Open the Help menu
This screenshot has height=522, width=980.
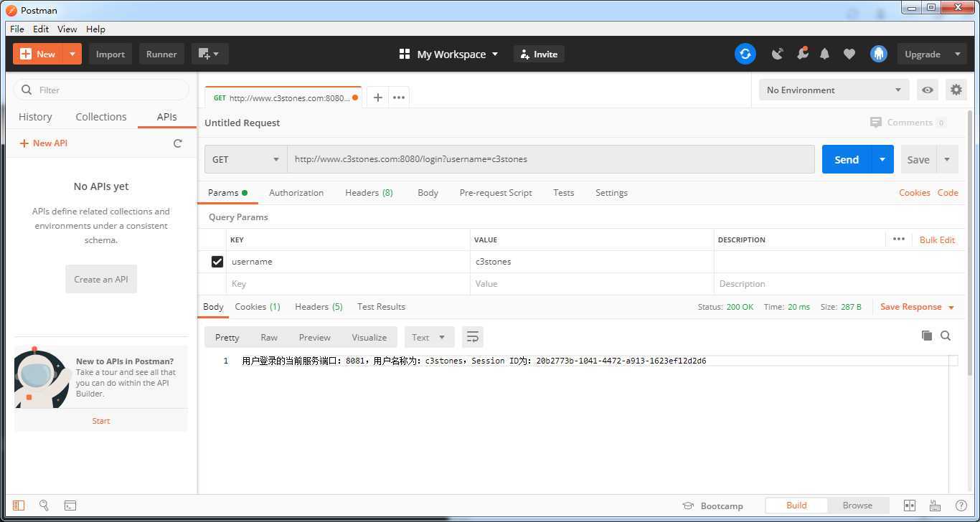(95, 29)
